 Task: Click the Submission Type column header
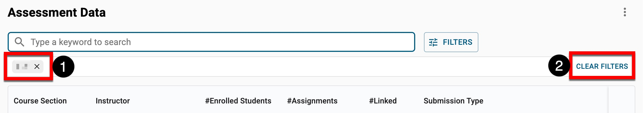[x=453, y=101]
